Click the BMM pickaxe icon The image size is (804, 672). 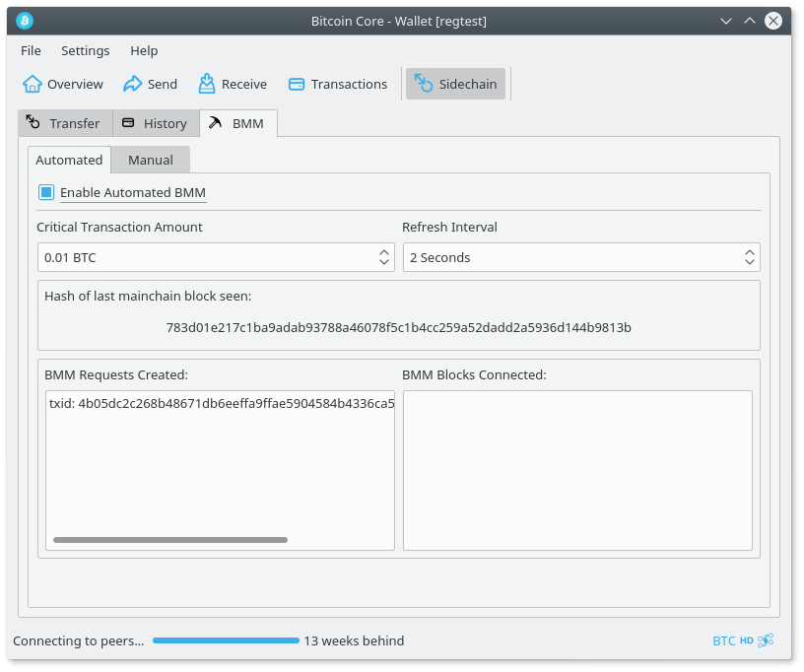[x=216, y=122]
